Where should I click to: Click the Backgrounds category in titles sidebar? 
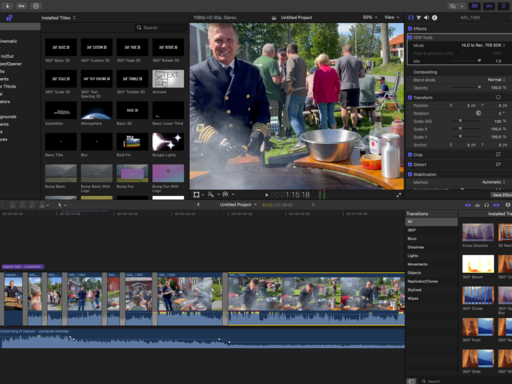[8, 117]
